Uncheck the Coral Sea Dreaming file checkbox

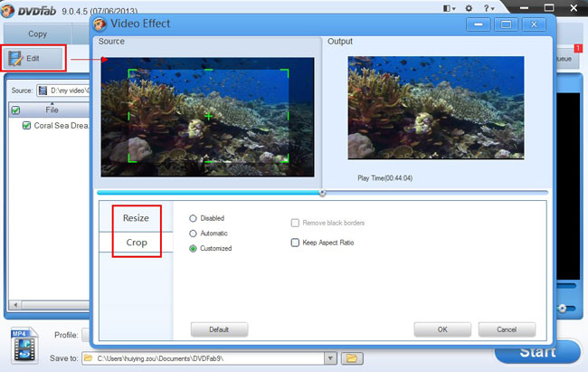pos(26,126)
